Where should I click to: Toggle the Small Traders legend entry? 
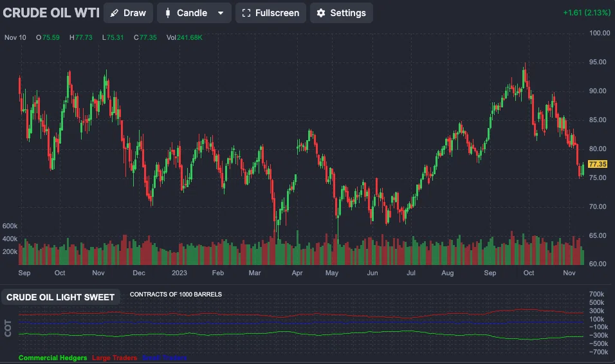(165, 358)
